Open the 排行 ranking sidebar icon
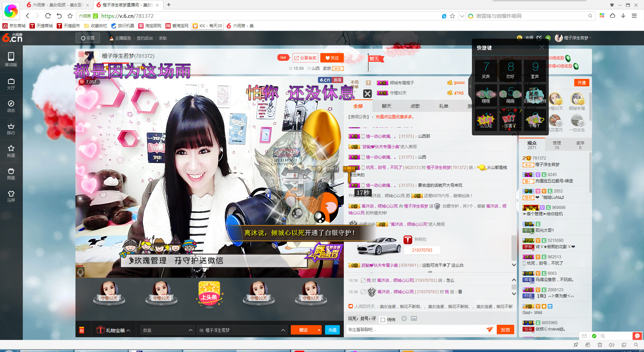Screen dimensions: 644x352 [x=11, y=129]
